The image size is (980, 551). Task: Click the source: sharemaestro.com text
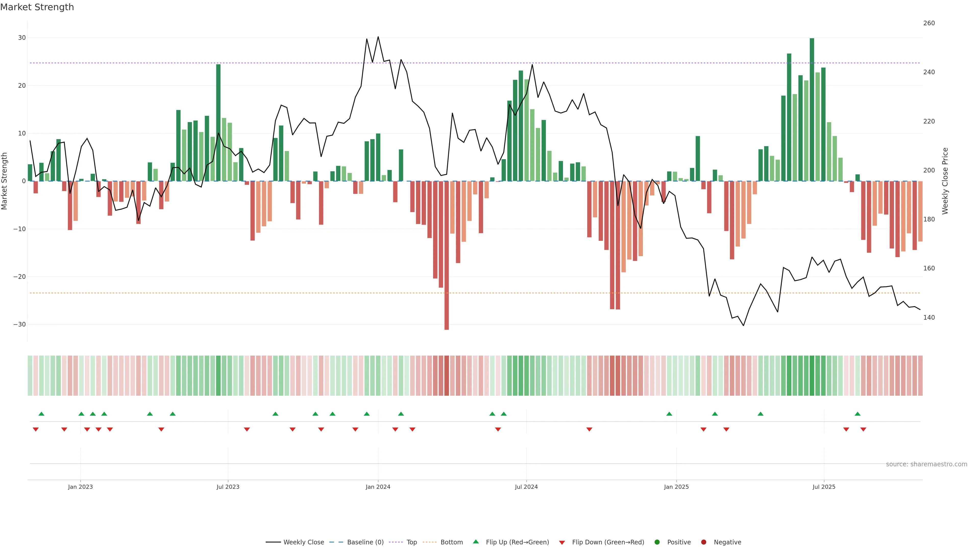click(x=926, y=464)
